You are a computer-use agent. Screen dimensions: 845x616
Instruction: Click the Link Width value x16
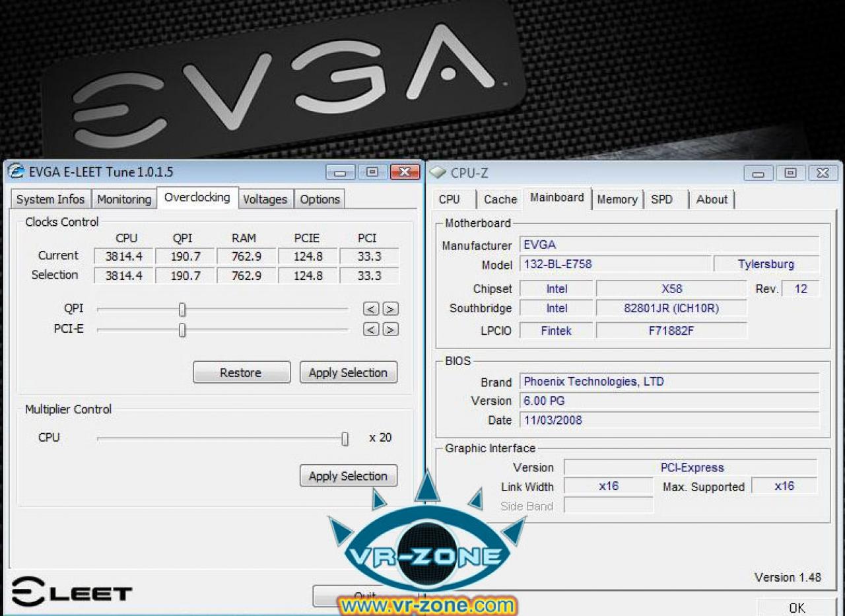pos(609,486)
